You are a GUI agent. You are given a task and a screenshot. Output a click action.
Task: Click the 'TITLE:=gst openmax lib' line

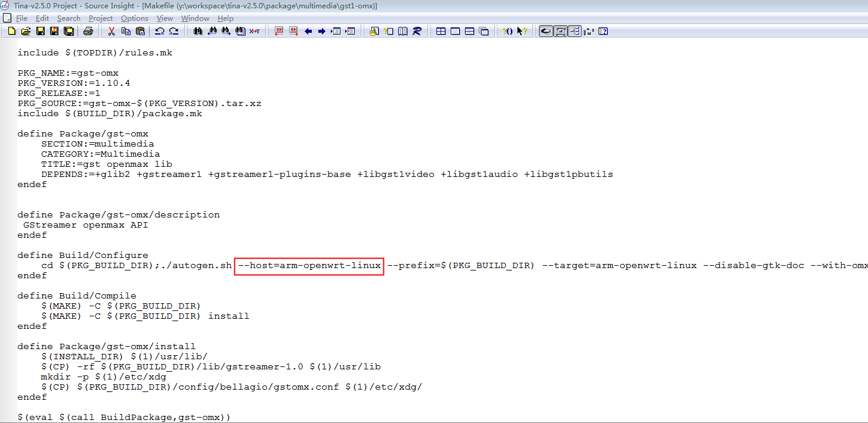pyautogui.click(x=107, y=164)
